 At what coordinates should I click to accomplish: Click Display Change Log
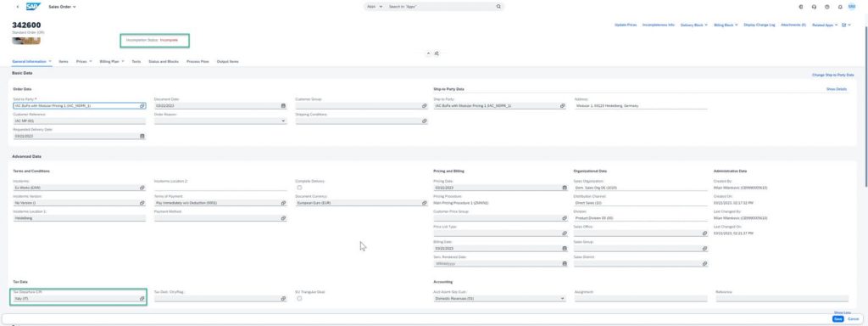click(x=759, y=25)
